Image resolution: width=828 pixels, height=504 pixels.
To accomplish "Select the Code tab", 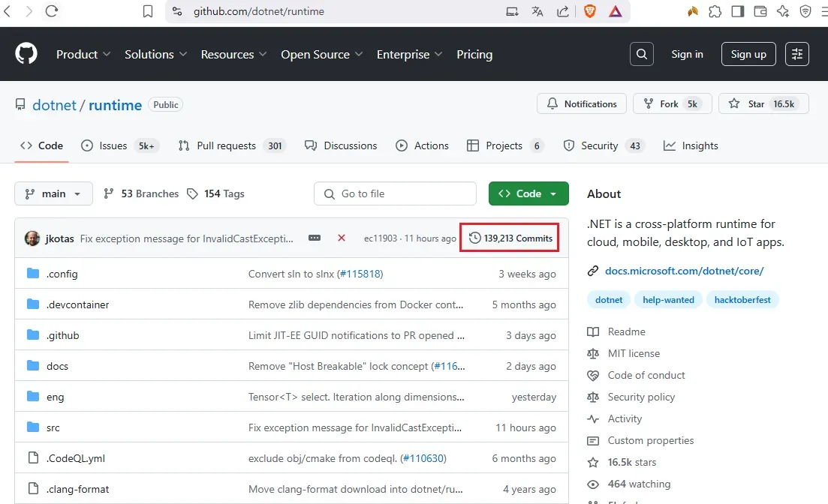I will 42,145.
